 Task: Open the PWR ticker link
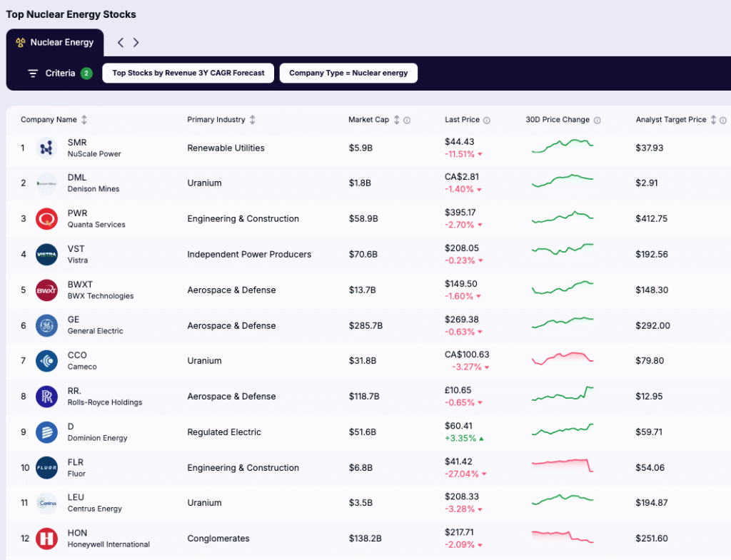pos(77,213)
